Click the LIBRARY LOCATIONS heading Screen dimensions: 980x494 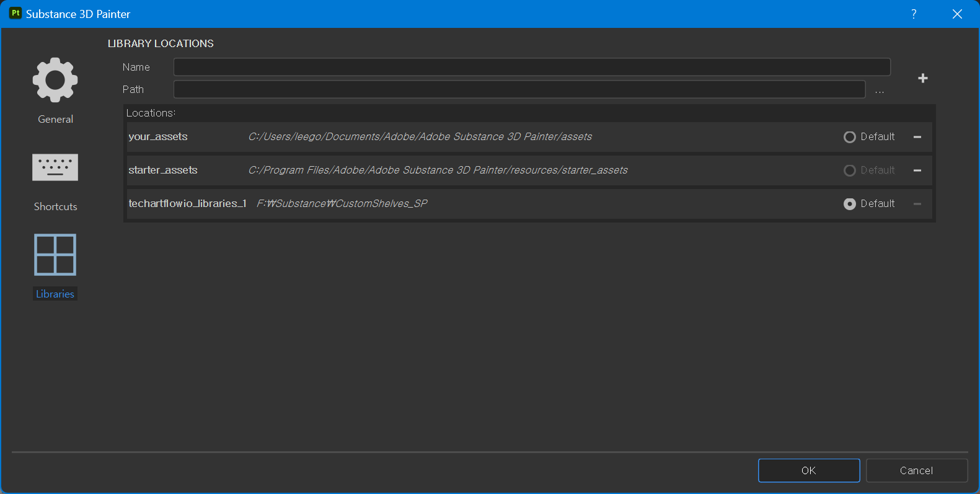coord(161,43)
